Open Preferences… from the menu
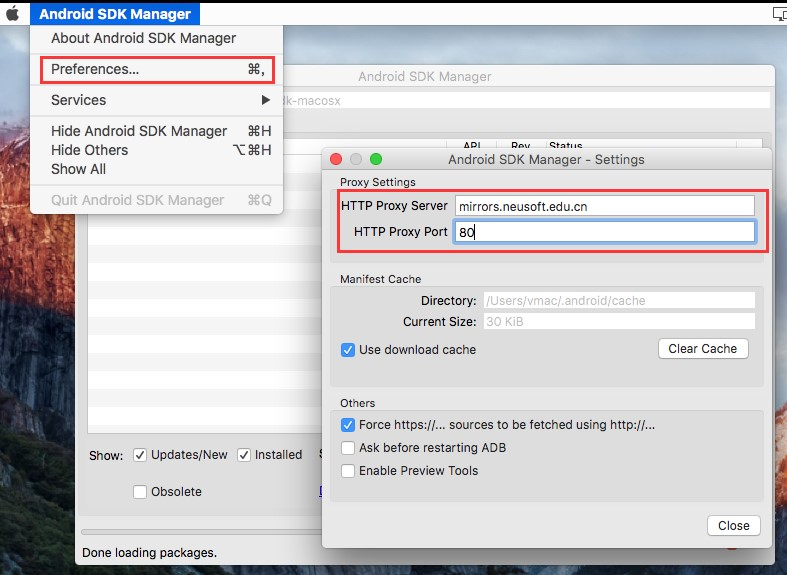The height and width of the screenshot is (575, 787). pyautogui.click(x=157, y=69)
